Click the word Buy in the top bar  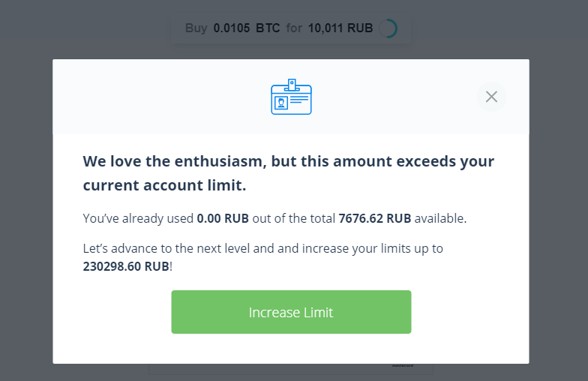coord(196,28)
